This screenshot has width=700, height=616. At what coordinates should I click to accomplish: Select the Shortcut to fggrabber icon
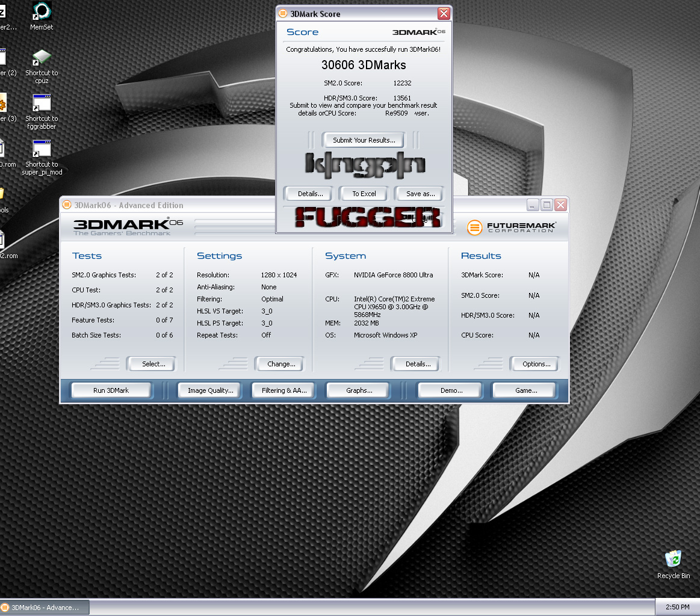click(42, 112)
